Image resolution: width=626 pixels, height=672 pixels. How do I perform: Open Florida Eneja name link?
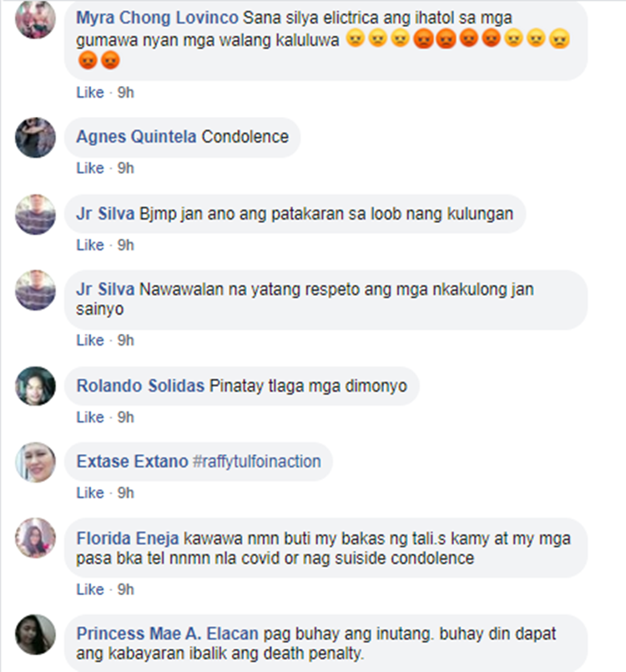127,538
